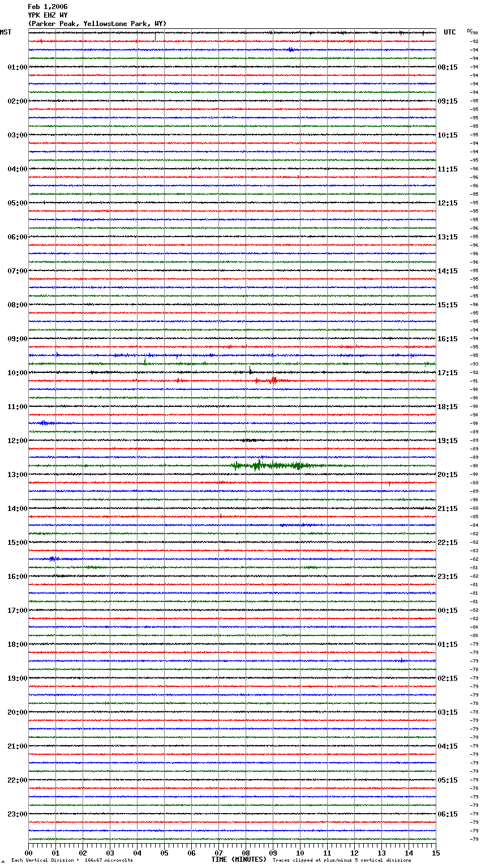Click the '19:15' UTC time label
The height and width of the screenshot is (868, 481).
(x=448, y=441)
